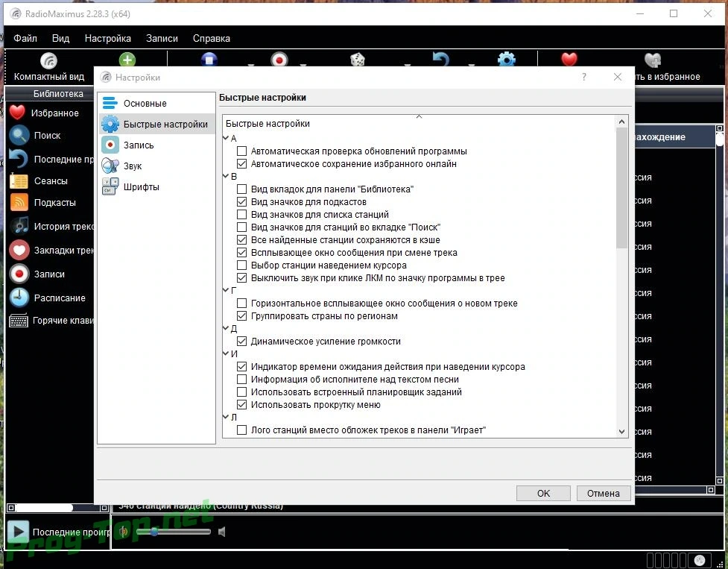728x569 pixels.
Task: Click settings list vertical scrollbar thumb
Action: [x=621, y=188]
